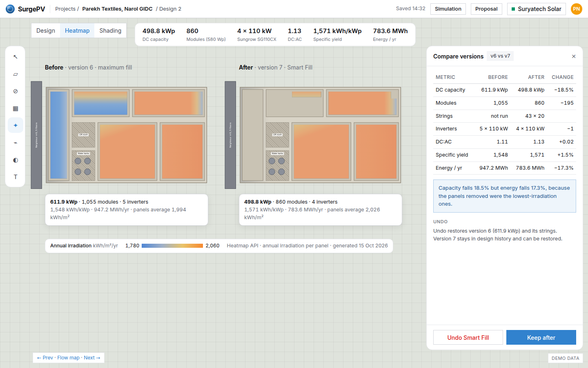Viewport: 588px width, 368px height.
Task: Switch to the Shading tab
Action: [x=110, y=31]
